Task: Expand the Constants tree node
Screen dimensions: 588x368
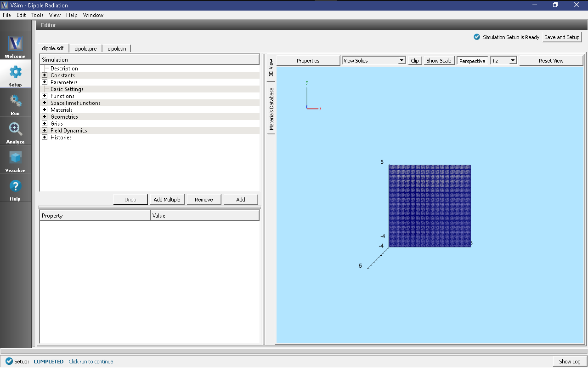Action: 45,75
